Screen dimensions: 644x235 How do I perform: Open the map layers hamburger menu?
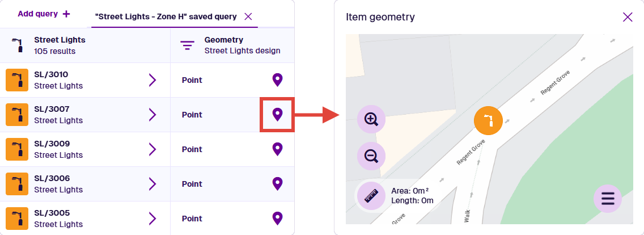coord(608,199)
